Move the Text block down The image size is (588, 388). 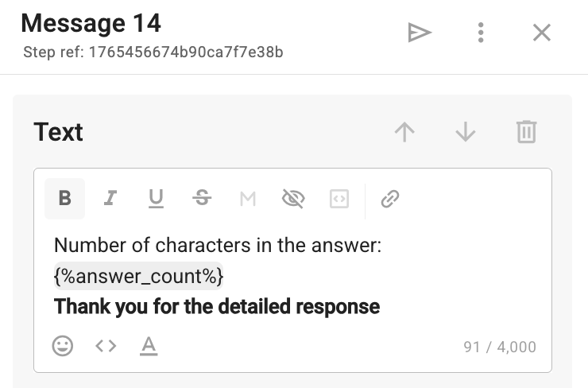(465, 132)
